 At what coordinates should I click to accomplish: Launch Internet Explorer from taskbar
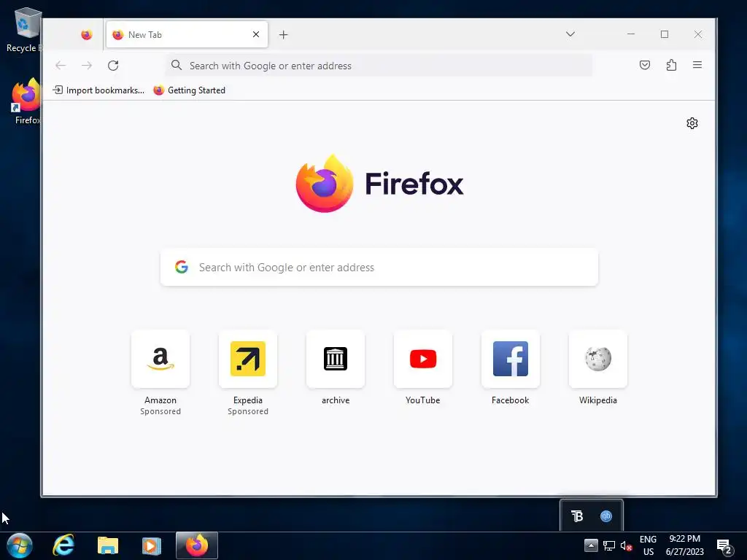(x=63, y=545)
